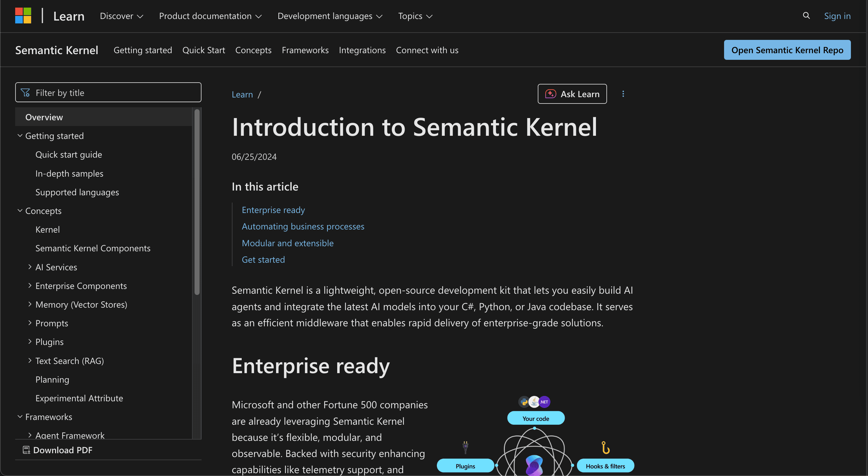The height and width of the screenshot is (476, 868).
Task: Expand the Agent Framework tree node
Action: [30, 435]
